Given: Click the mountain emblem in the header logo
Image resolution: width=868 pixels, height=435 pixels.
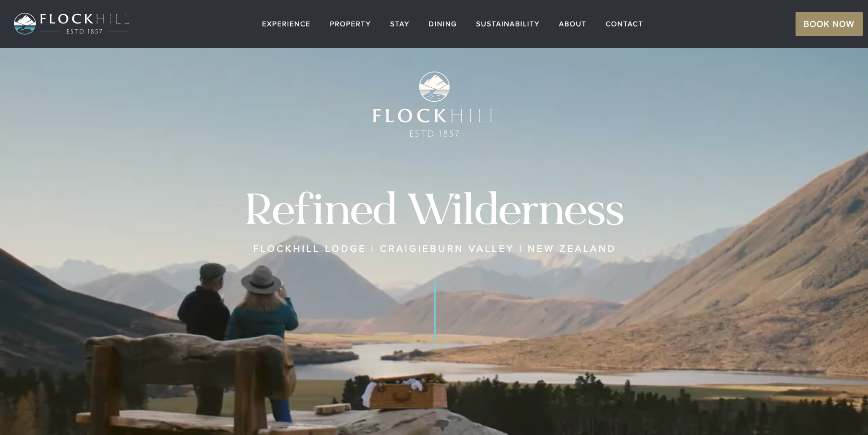Looking at the screenshot, I should (25, 24).
